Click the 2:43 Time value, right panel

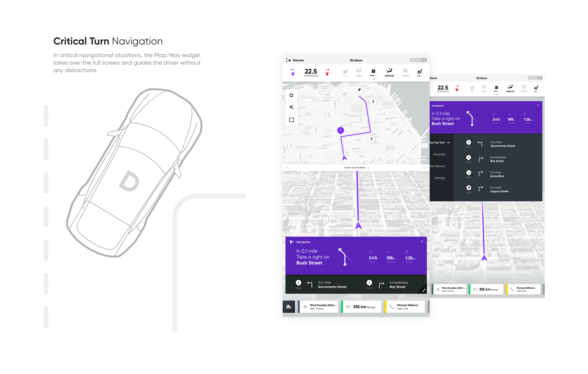click(496, 120)
